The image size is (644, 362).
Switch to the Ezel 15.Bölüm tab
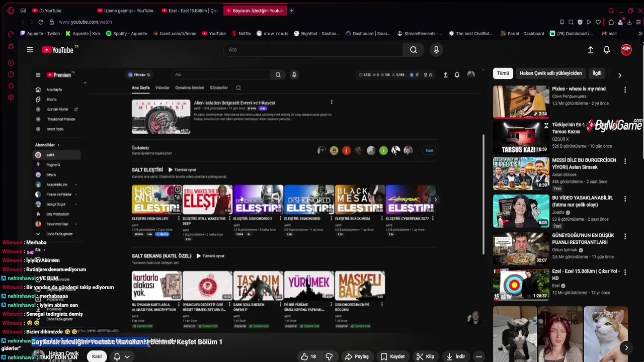point(191,11)
